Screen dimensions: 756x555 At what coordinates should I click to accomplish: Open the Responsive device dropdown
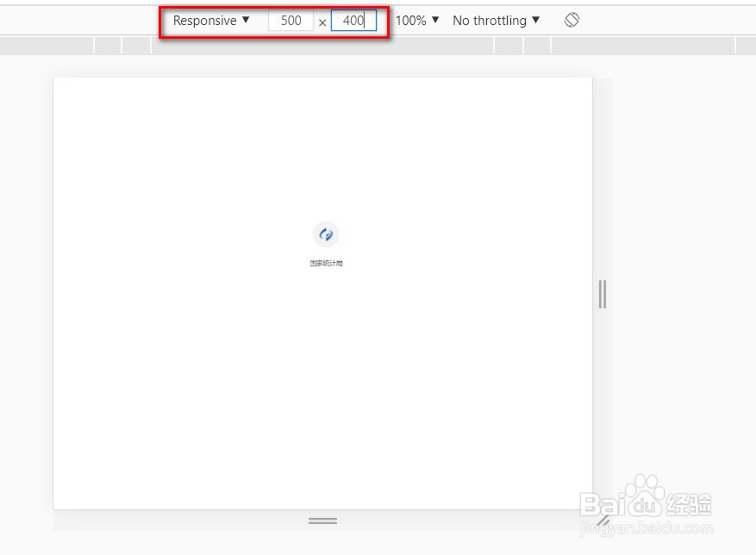click(210, 20)
